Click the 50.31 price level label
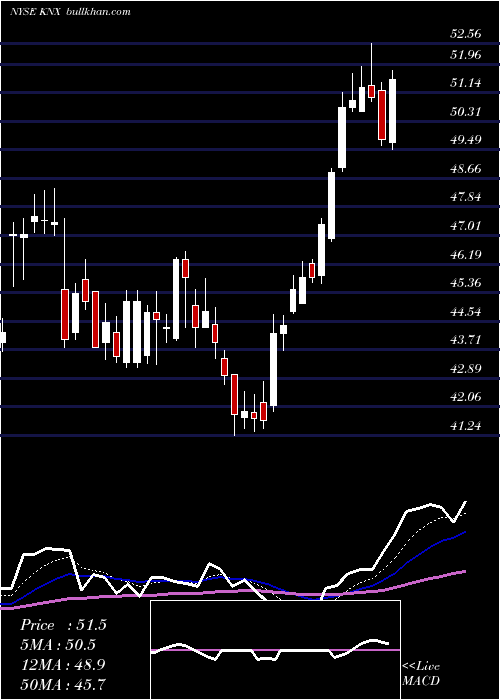The image size is (500, 700). pos(466,111)
